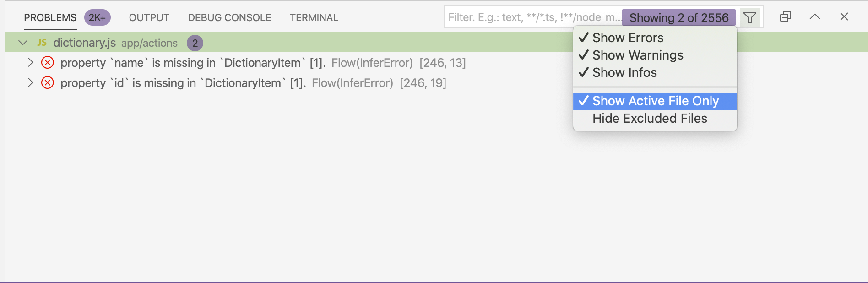Click the red error icon on the name error
This screenshot has width=868, height=283.
[47, 63]
